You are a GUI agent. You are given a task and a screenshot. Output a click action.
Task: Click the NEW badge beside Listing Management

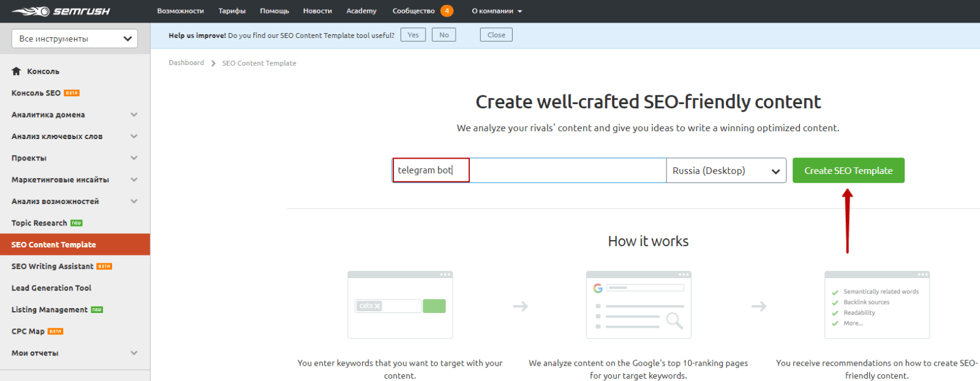(97, 310)
